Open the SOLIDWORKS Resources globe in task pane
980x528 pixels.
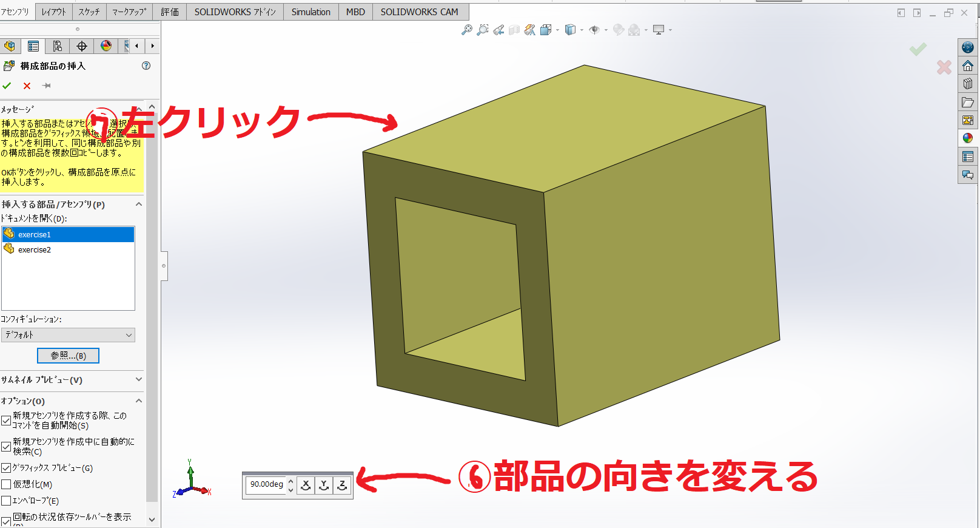968,47
